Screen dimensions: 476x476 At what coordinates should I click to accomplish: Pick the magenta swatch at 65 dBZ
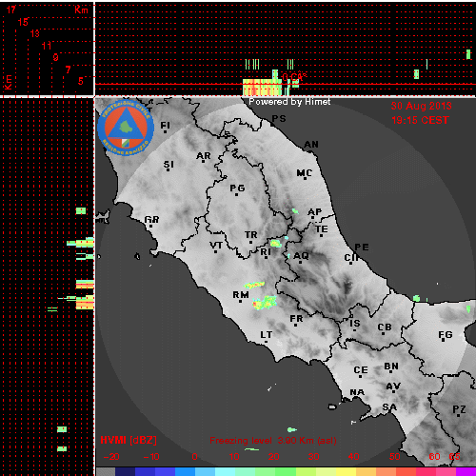[466, 471]
